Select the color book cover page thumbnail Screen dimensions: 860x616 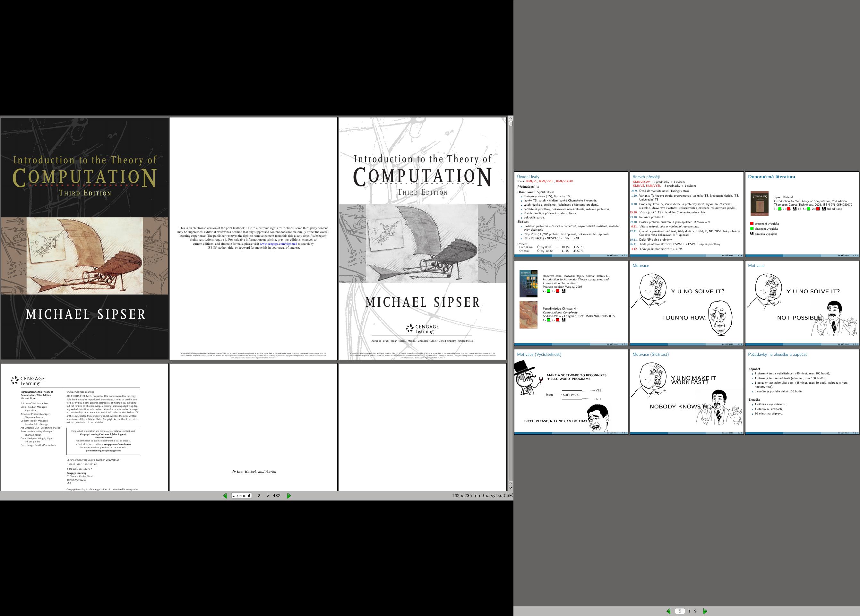click(85, 238)
